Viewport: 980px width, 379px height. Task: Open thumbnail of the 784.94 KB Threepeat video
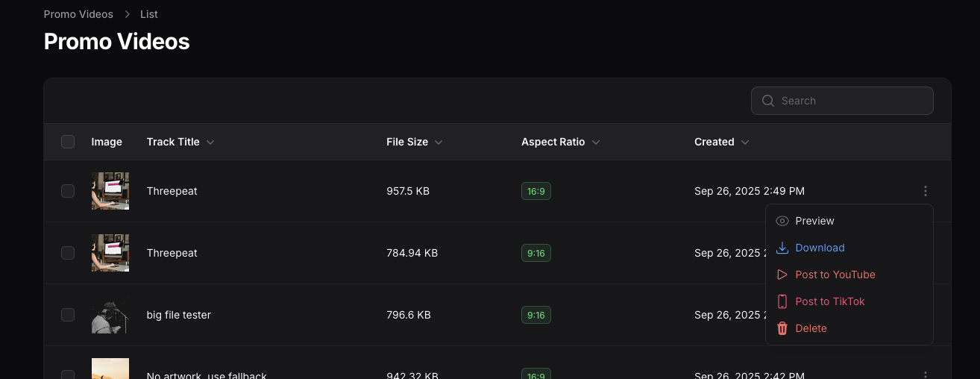coord(110,253)
